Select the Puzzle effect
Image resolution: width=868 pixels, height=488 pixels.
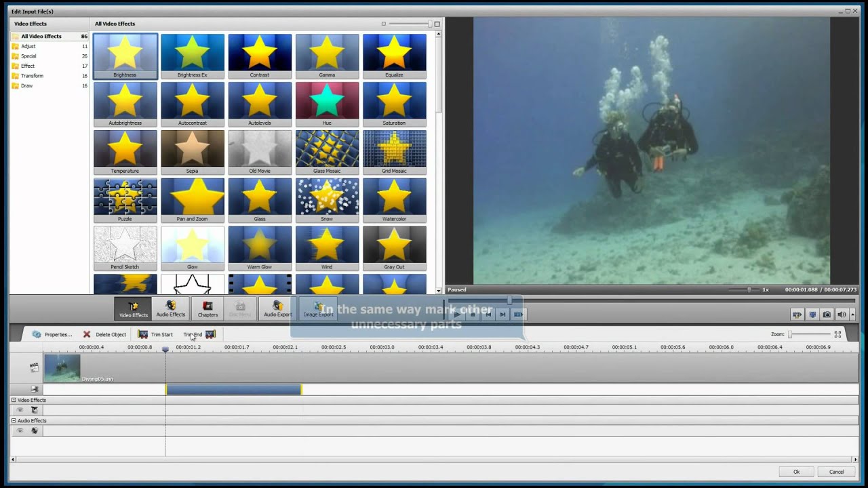125,201
